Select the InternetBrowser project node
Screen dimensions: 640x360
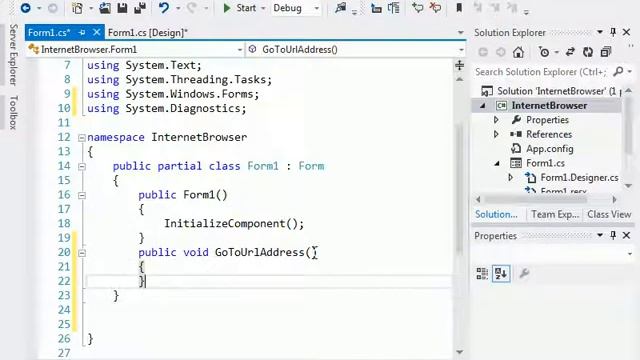(x=549, y=105)
